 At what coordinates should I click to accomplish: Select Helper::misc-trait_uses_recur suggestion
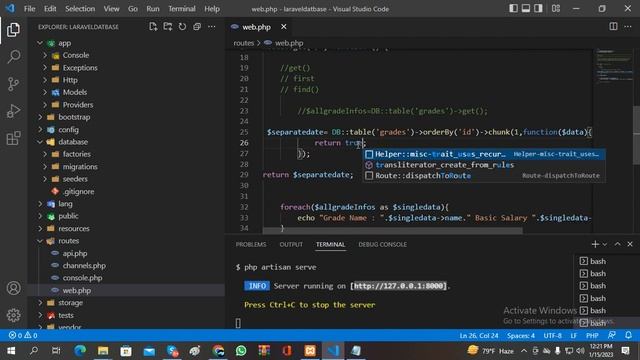pos(484,154)
